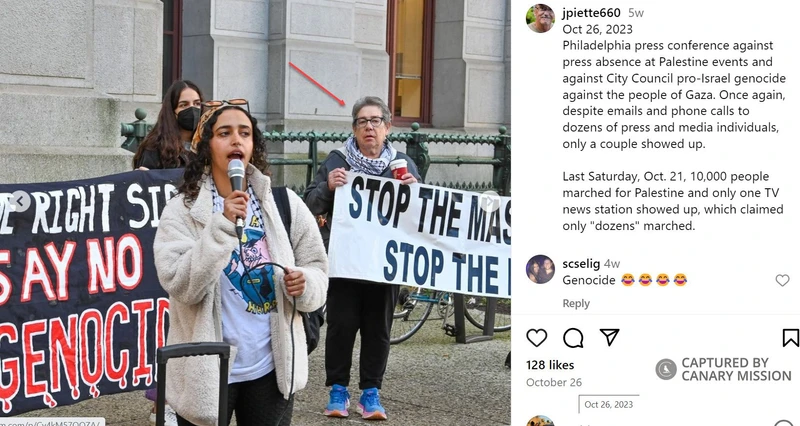Like the post with the heart icon

(536, 338)
